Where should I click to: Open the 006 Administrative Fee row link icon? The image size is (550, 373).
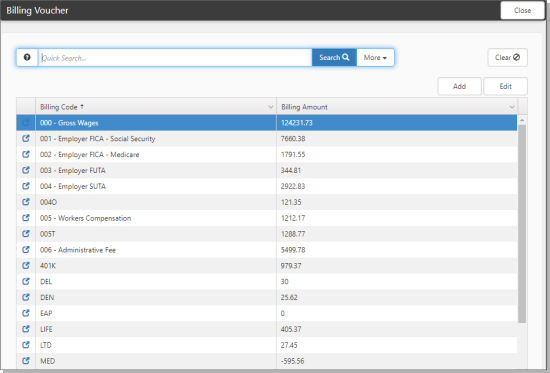(x=26, y=249)
